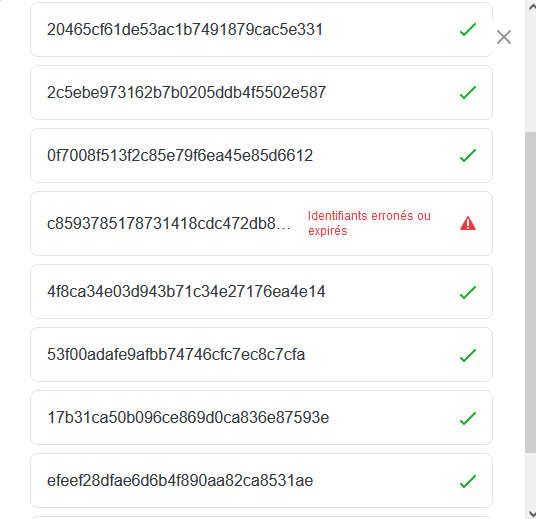Click checkmark for 4f8ca34e03d943b71c34e27176ea4e14
This screenshot has width=536, height=519.
click(x=468, y=292)
